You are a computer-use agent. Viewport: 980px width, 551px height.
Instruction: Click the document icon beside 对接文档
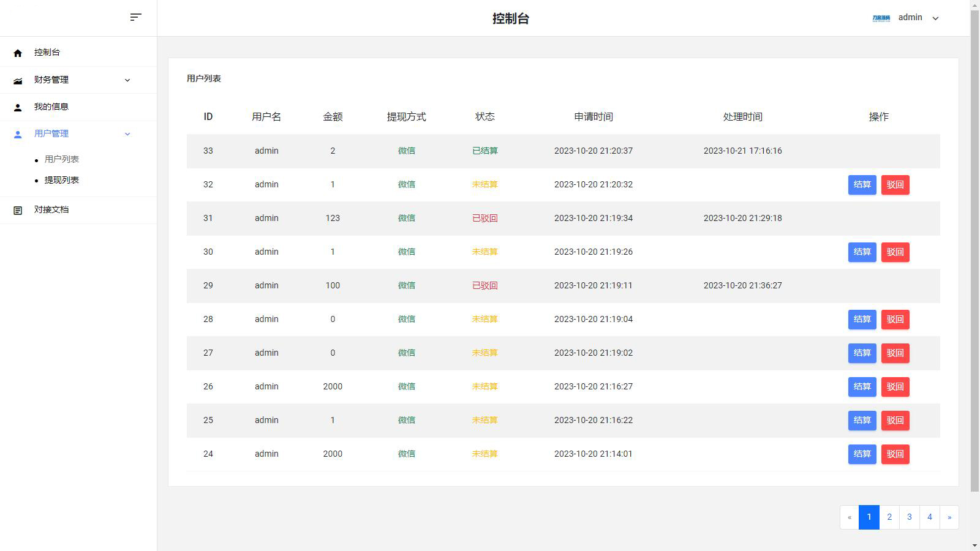tap(18, 210)
